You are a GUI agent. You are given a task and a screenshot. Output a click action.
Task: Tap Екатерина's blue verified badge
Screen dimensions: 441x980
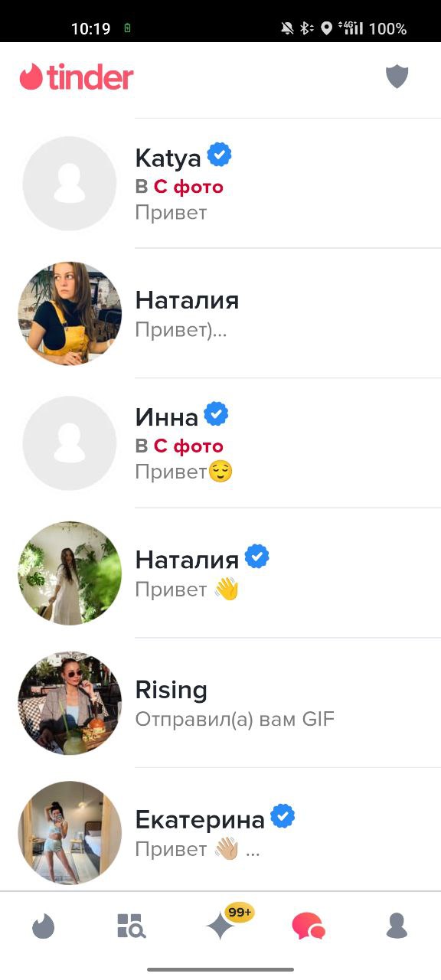pyautogui.click(x=283, y=818)
